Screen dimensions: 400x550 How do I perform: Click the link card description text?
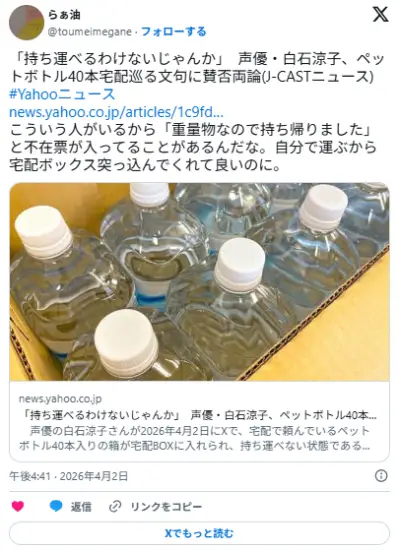click(195, 438)
